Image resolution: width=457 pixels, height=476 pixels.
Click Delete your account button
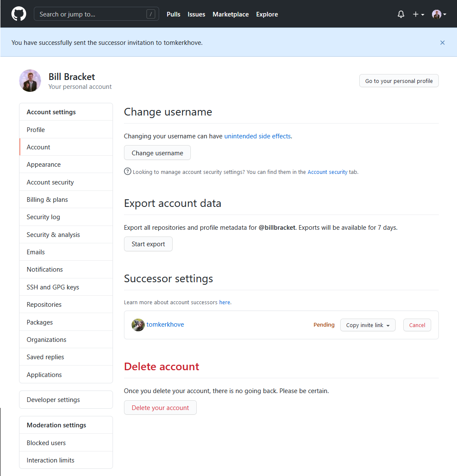pos(160,408)
